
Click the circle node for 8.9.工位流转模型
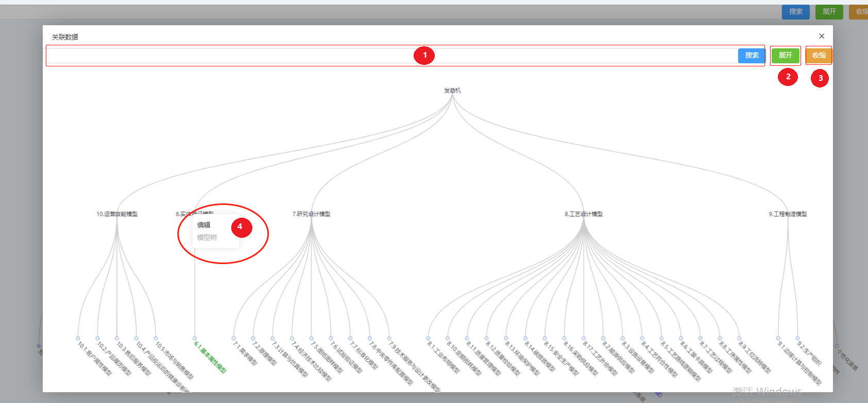point(739,339)
